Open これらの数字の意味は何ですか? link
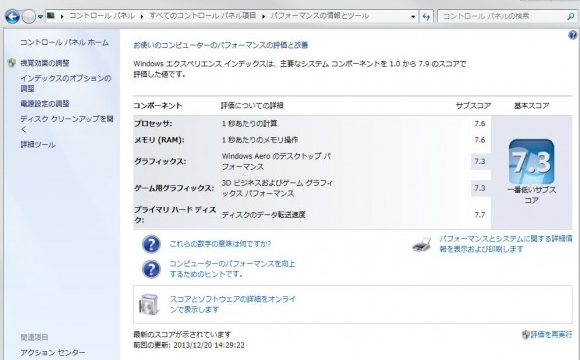Screen dimensions: 580x360 [220, 244]
